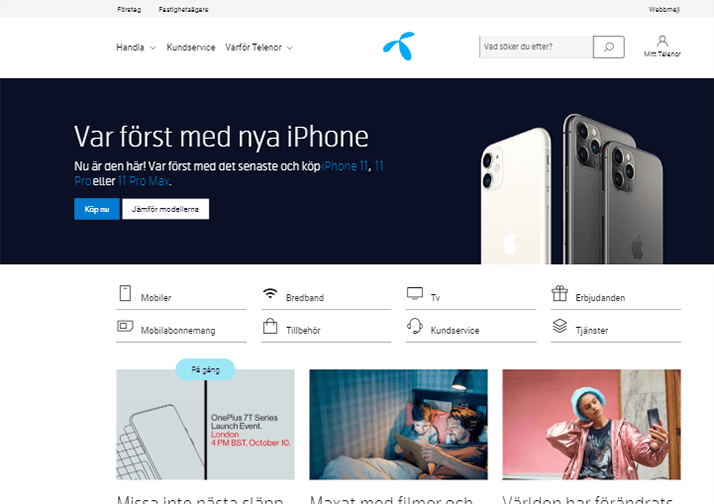The width and height of the screenshot is (714, 504).
Task: Expand the Varför Telenor dropdown chevron
Action: (290, 48)
